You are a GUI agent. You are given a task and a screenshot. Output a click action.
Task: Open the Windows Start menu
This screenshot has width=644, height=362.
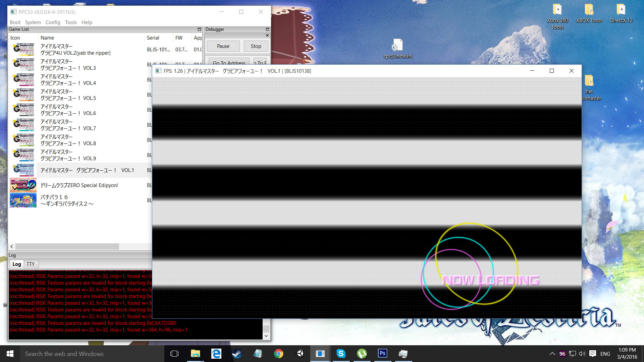(x=10, y=354)
